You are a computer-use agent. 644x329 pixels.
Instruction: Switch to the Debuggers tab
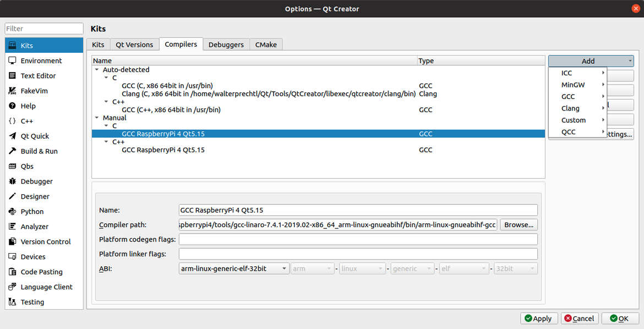coord(226,45)
